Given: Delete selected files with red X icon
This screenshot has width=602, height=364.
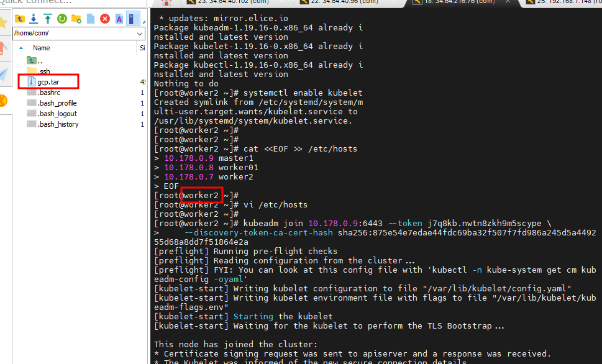Looking at the screenshot, I should click(x=105, y=19).
